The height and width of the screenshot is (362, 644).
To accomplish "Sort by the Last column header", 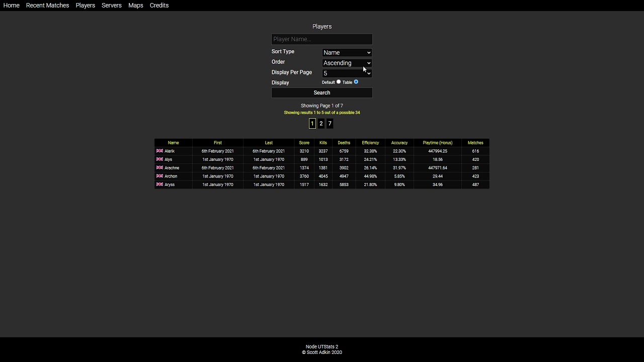I will [x=269, y=143].
